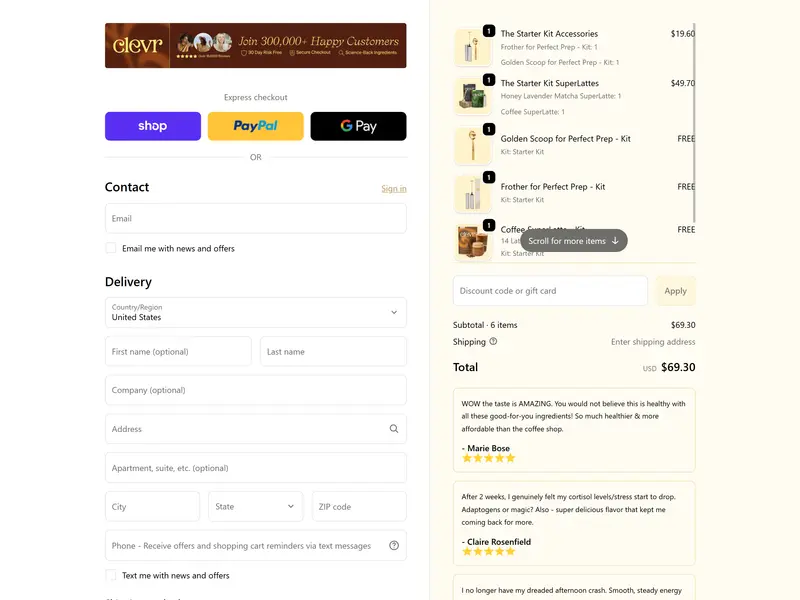The width and height of the screenshot is (800, 600).
Task: Enable Text me with news and offers
Action: click(x=111, y=576)
